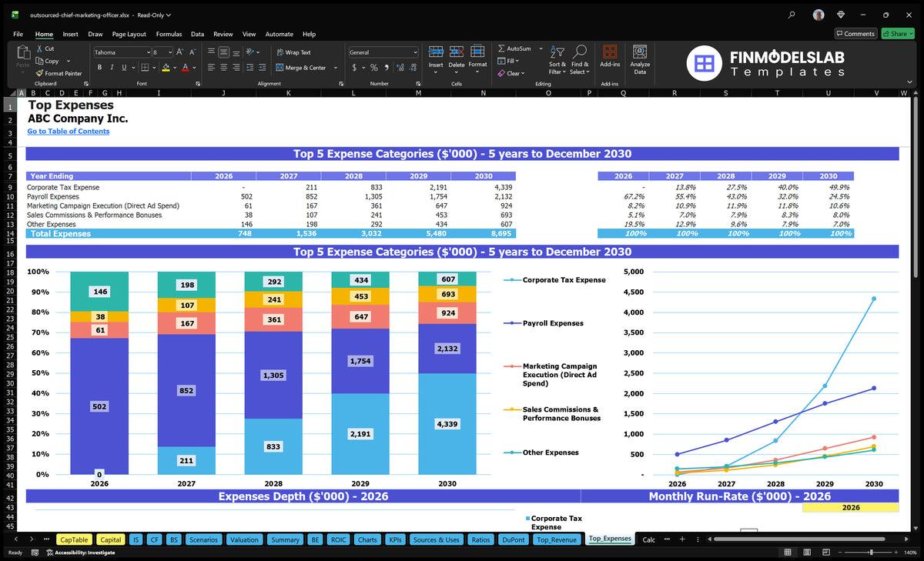Open the font size dropdown

coord(170,52)
